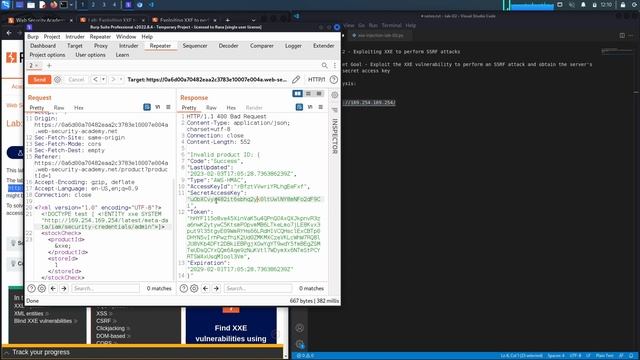Image resolution: width=640 pixels, height=360 pixels.
Task: Open Response Render tab
Action: pyautogui.click(x=254, y=108)
